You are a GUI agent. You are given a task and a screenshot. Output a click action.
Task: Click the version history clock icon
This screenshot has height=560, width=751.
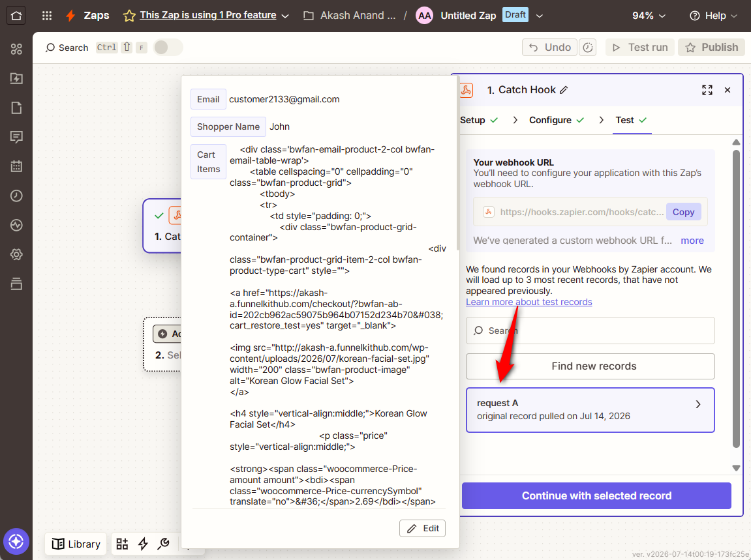[588, 48]
